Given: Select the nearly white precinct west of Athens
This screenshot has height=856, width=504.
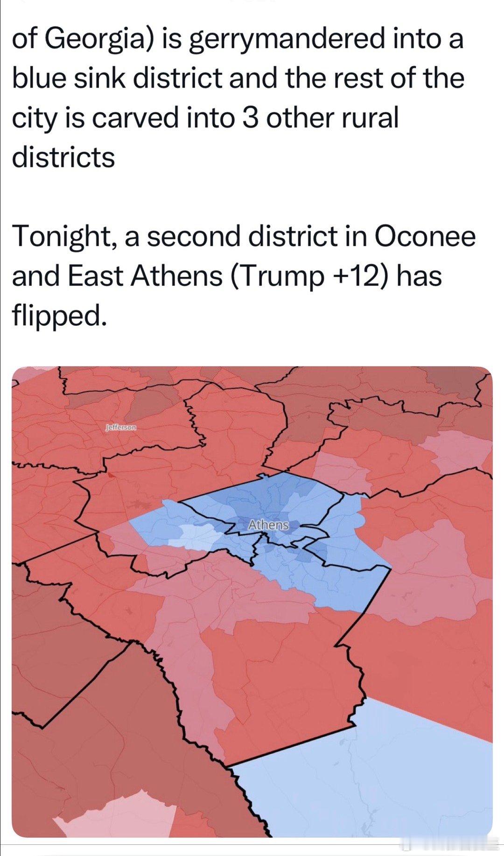Looking at the screenshot, I should click(196, 534).
